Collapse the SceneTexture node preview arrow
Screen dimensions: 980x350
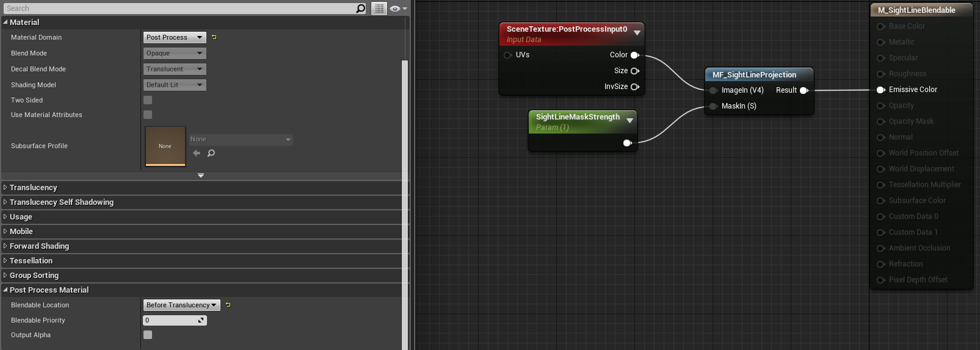tap(637, 33)
